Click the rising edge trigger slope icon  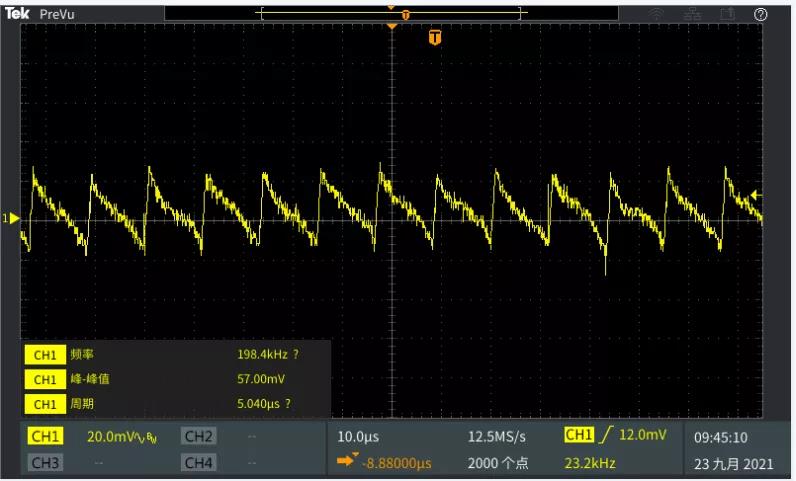605,435
